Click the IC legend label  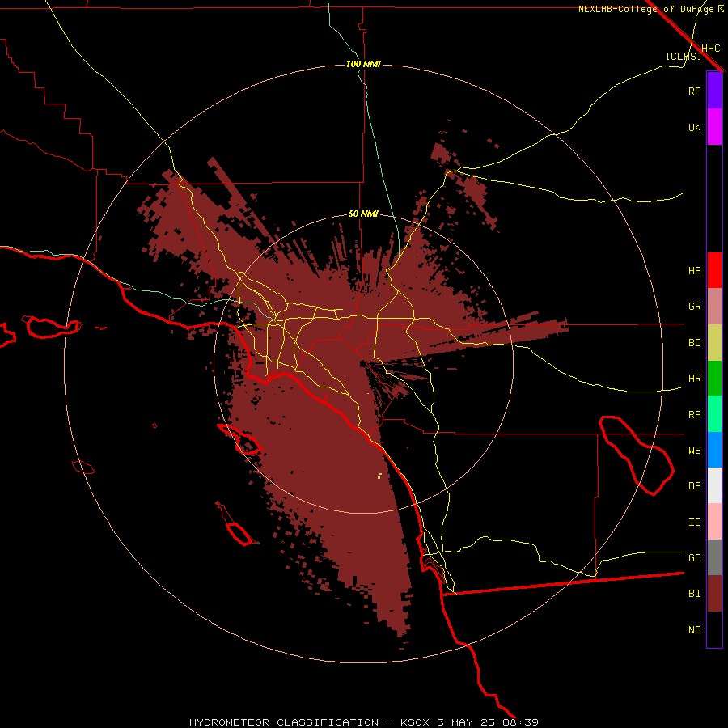pyautogui.click(x=694, y=523)
